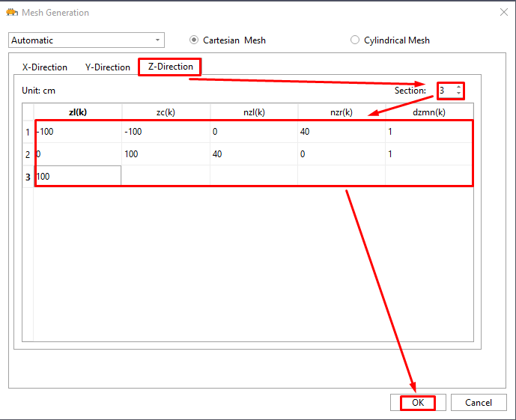The height and width of the screenshot is (420, 516).
Task: Click the Mesh Generation title bar icon
Action: 11,12
